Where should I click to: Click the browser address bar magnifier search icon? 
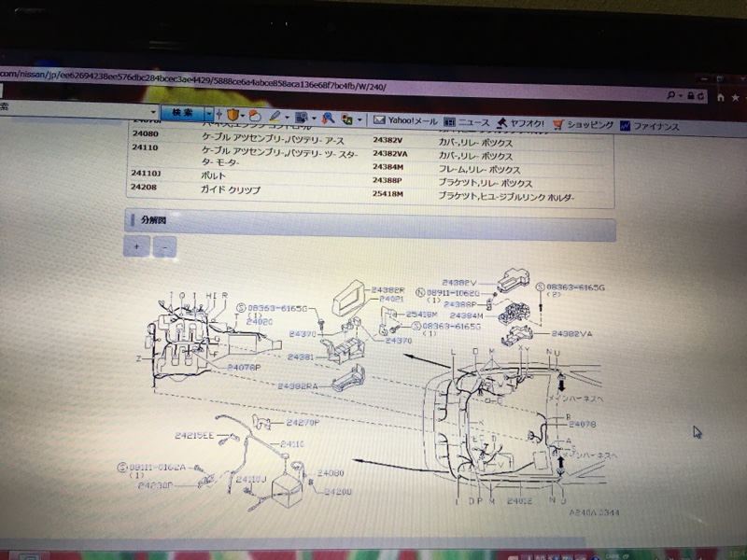pyautogui.click(x=670, y=95)
